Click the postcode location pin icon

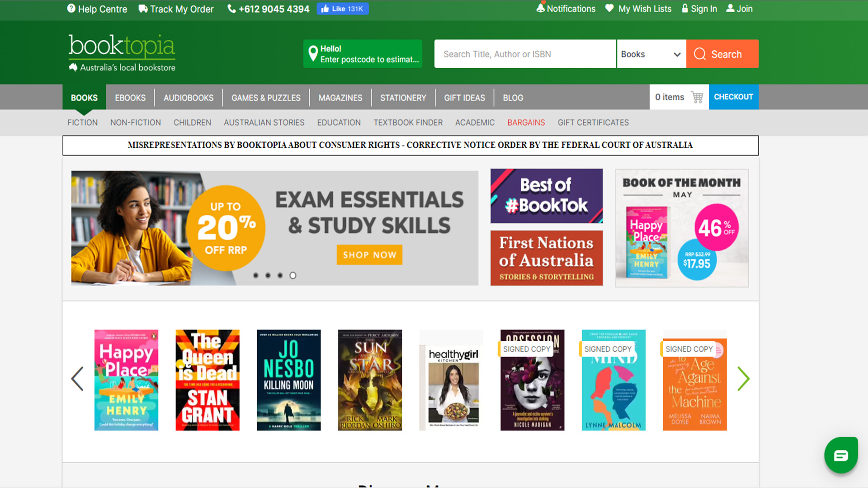tap(312, 53)
